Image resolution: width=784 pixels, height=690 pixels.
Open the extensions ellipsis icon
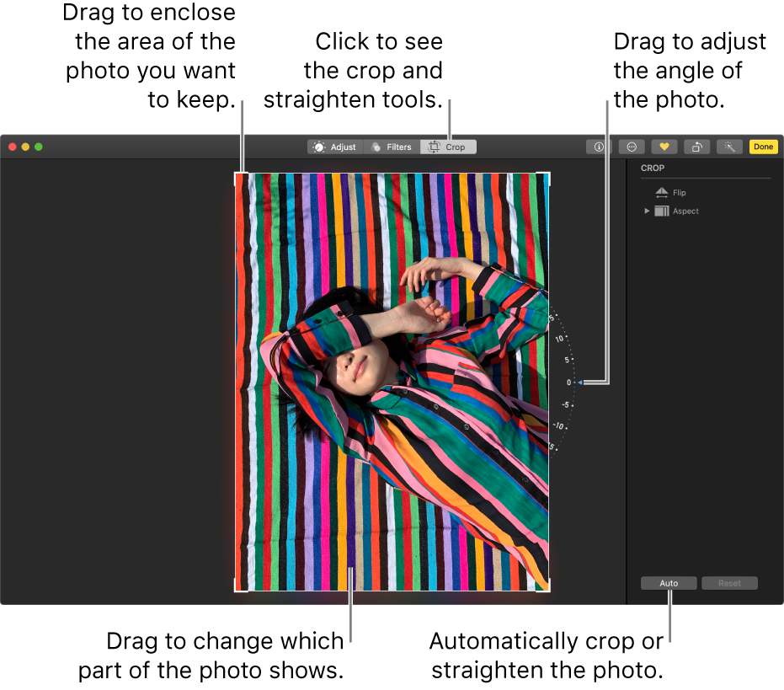(631, 147)
